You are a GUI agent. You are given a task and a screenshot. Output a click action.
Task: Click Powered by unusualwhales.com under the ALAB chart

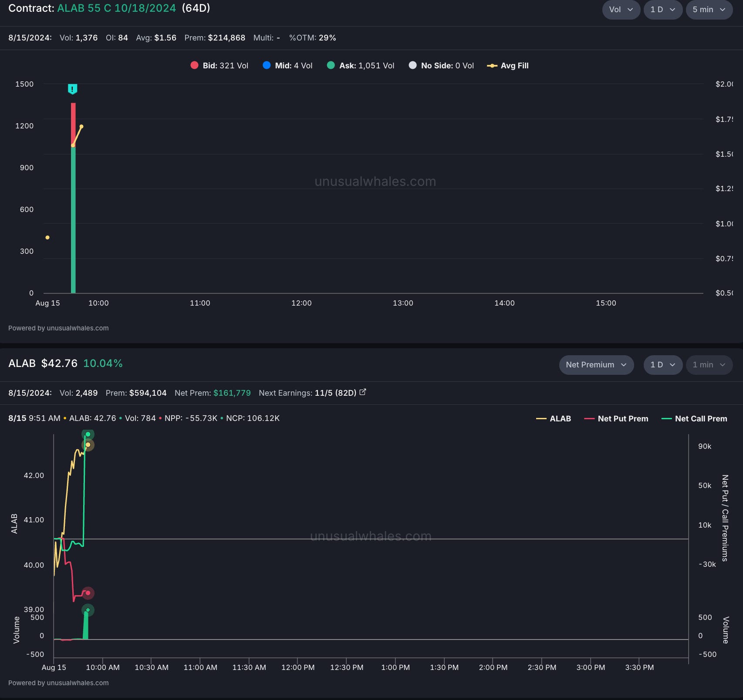58,683
